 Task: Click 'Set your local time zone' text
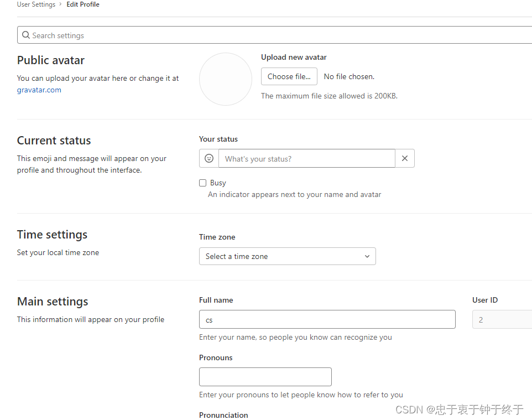point(58,253)
